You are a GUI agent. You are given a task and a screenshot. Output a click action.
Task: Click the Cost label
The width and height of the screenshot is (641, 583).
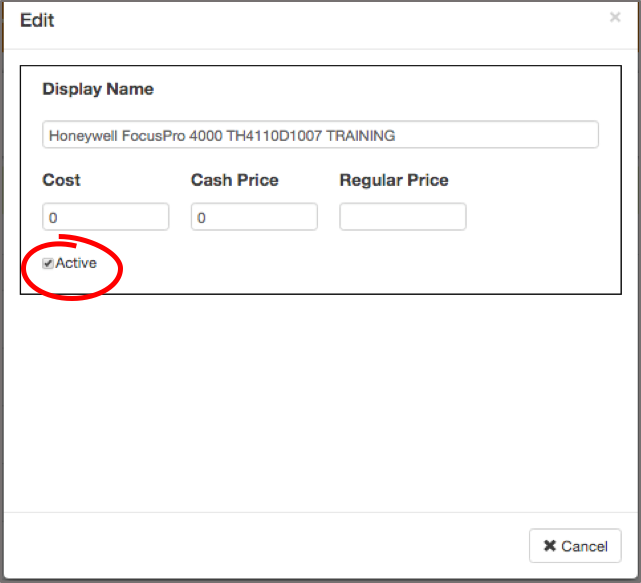[x=61, y=180]
